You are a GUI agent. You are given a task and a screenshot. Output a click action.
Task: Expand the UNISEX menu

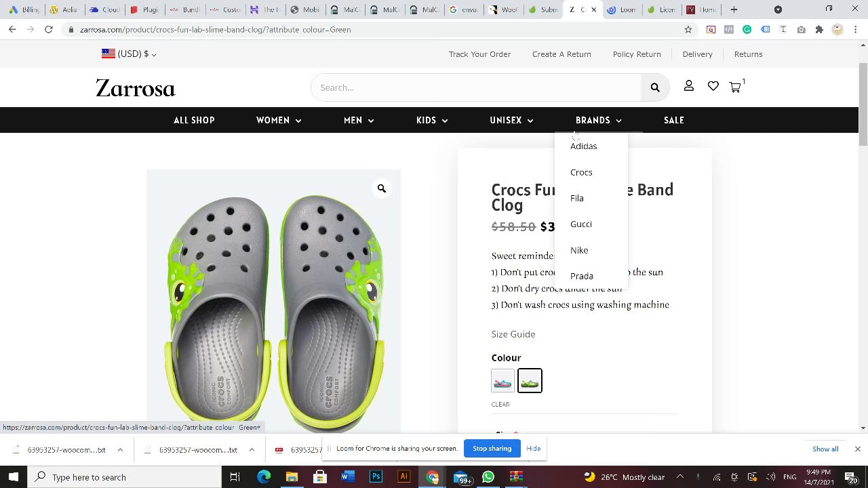pos(511,120)
